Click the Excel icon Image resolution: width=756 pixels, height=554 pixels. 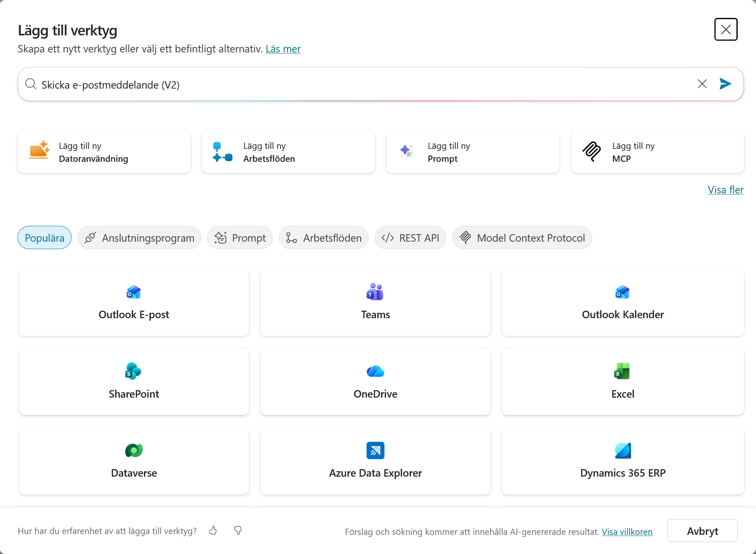622,371
